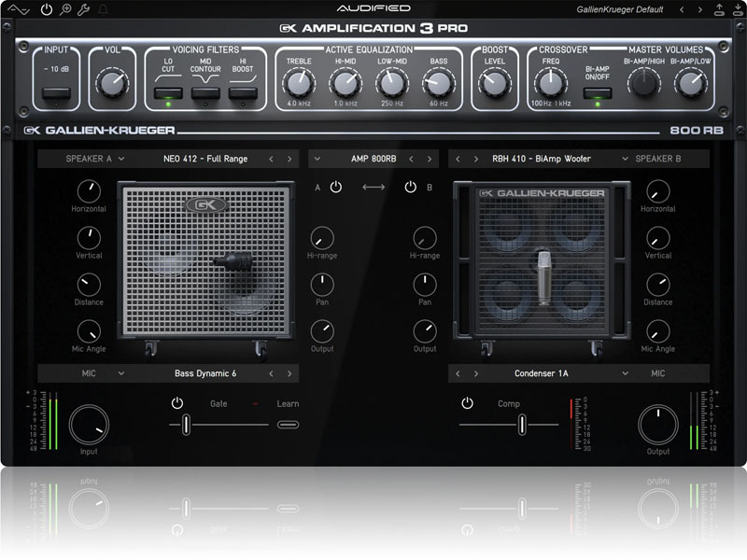The height and width of the screenshot is (560, 747).
Task: Expand the SPEAKER A dropdown
Action: [121, 159]
